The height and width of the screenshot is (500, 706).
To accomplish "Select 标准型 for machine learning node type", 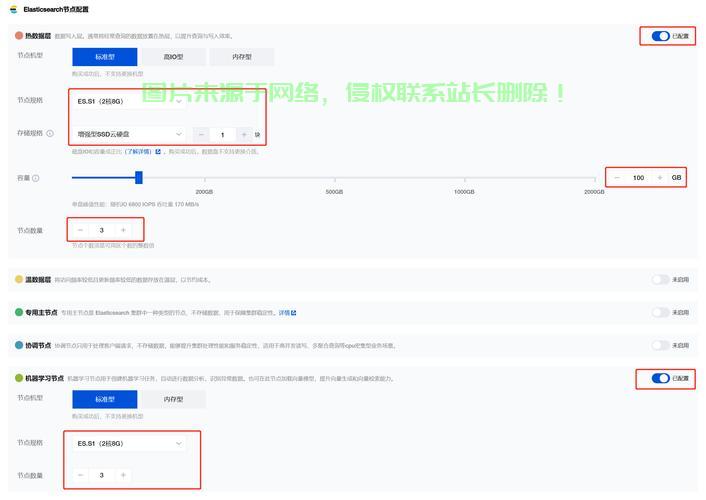I will click(105, 399).
